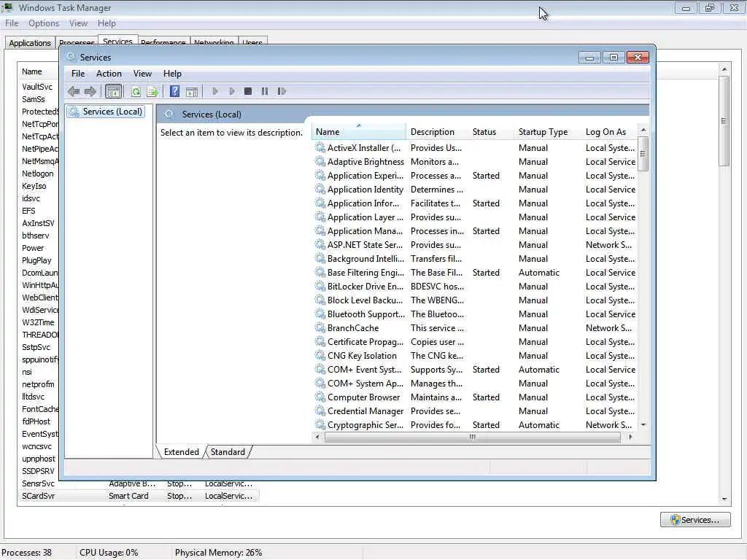Sort by Startup Type column header
This screenshot has height=560, width=747.
(547, 132)
